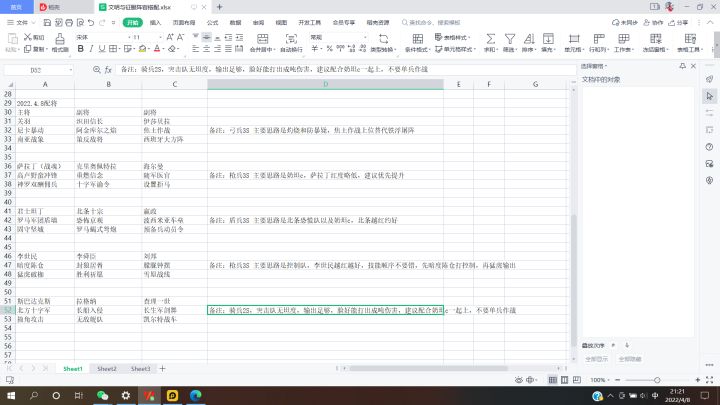Undo the last action
This screenshot has width=720, height=405.
[x=91, y=22]
